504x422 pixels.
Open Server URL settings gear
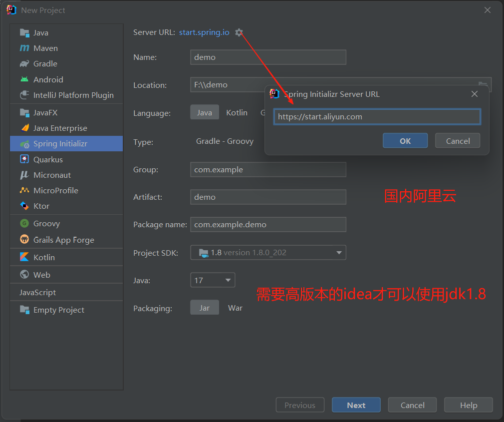pyautogui.click(x=239, y=32)
